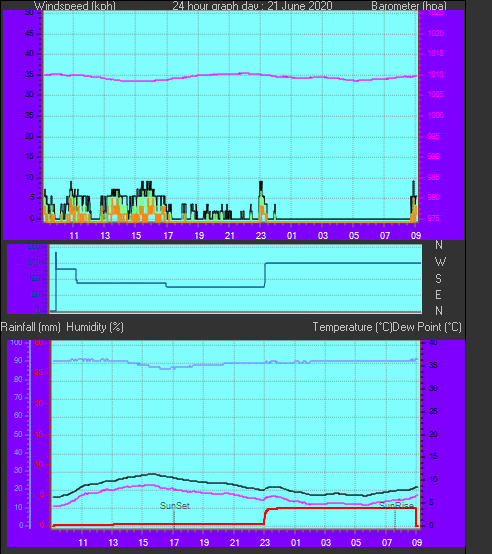
Task: Click the Windspeed (kph) axis title
Action: click(75, 6)
